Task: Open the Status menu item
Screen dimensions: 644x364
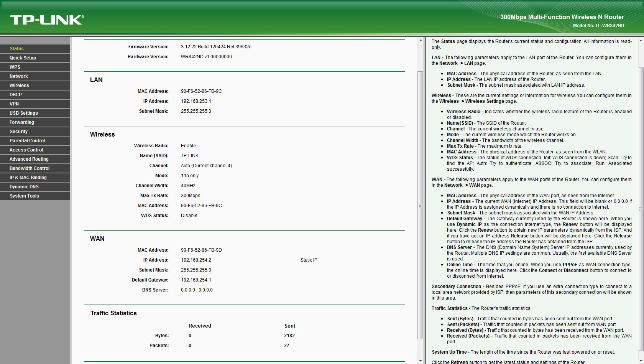Action: coord(35,49)
